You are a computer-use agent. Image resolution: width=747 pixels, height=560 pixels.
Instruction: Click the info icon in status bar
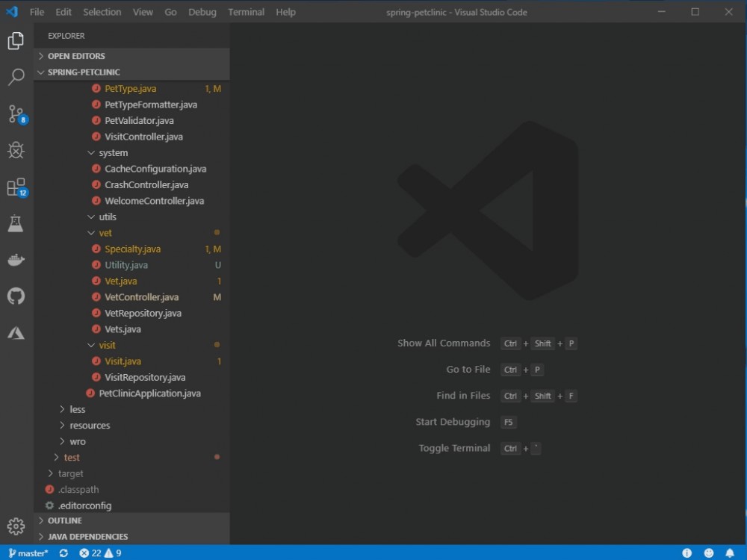tap(686, 553)
